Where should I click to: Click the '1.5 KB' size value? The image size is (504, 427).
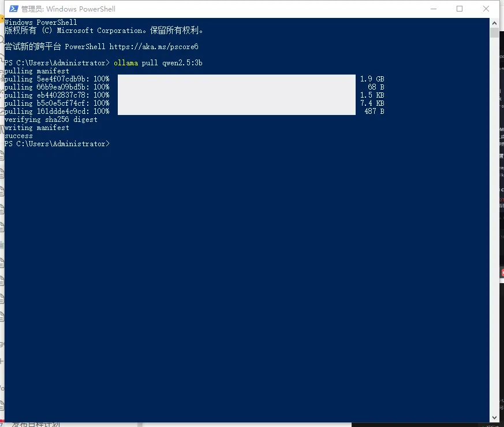(x=372, y=95)
